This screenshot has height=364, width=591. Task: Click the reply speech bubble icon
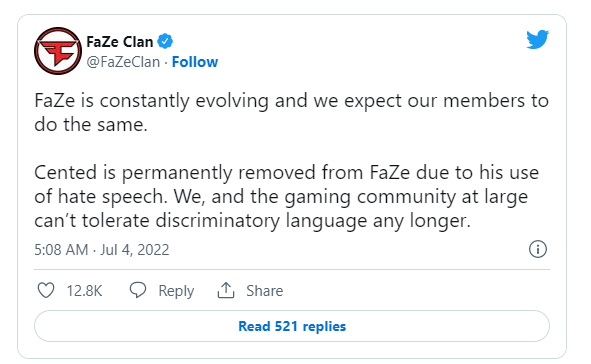pos(138,290)
